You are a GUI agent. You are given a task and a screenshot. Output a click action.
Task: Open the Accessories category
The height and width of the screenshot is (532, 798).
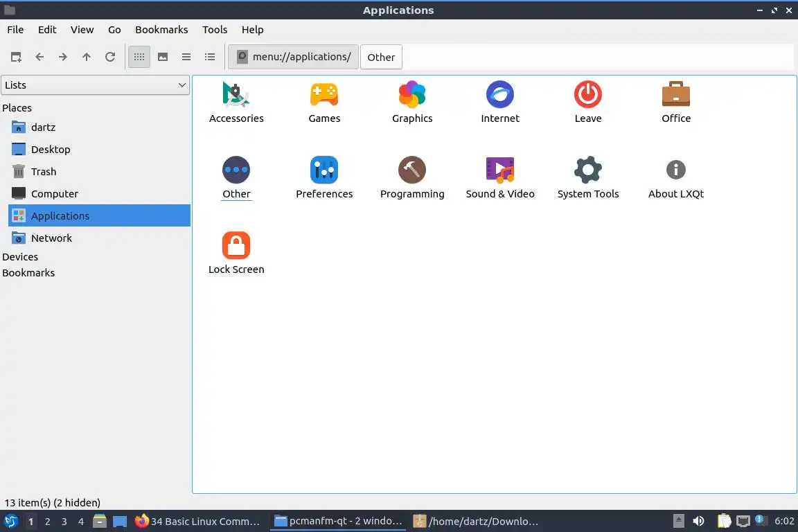coord(236,103)
